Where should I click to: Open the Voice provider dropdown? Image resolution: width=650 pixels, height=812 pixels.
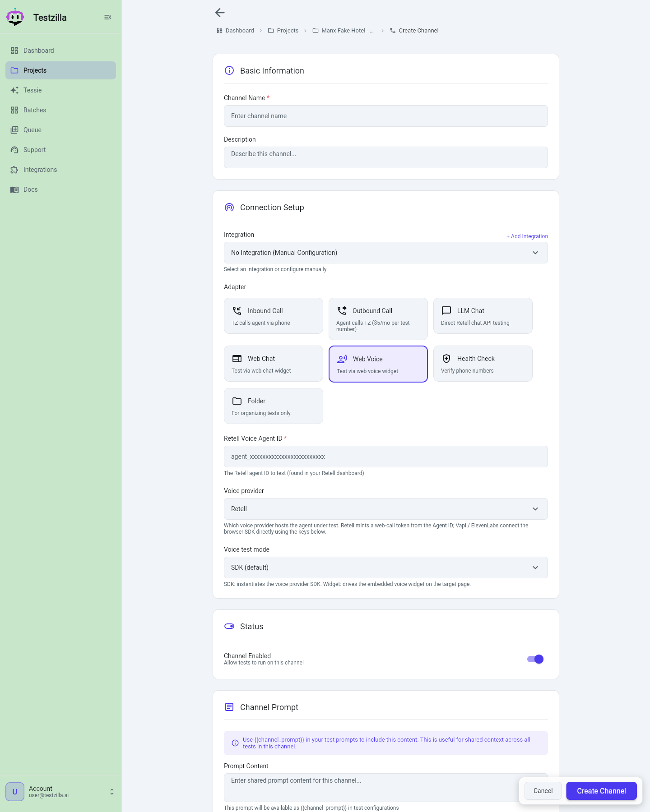(386, 509)
